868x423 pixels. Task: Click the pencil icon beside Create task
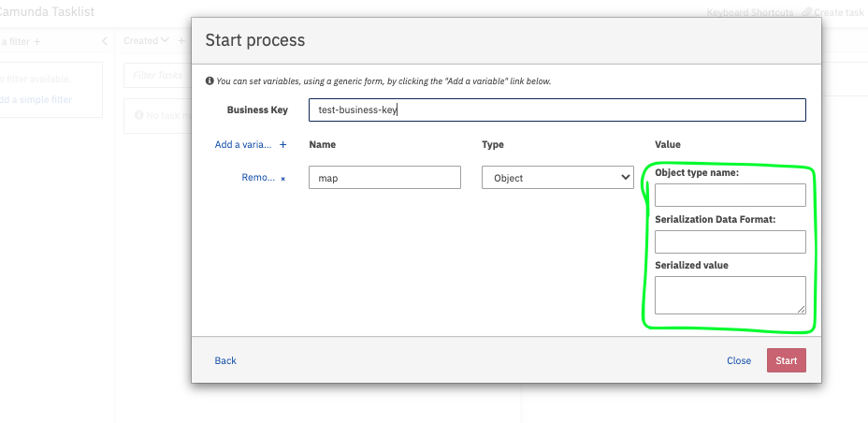pos(807,13)
